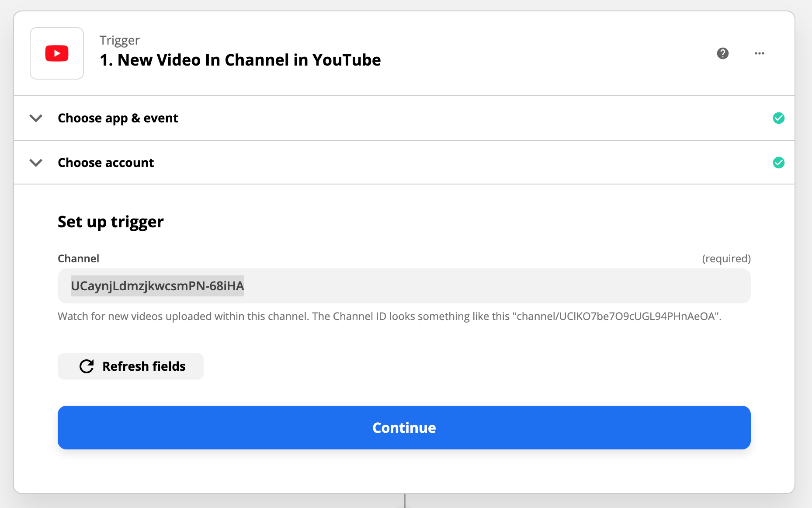Open the Choose app & event section

click(x=404, y=118)
